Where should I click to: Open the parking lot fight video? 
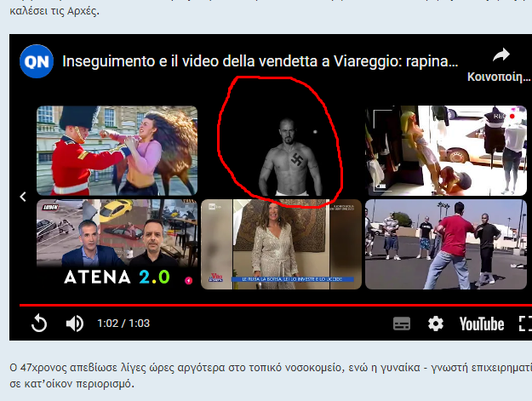pyautogui.click(x=446, y=244)
